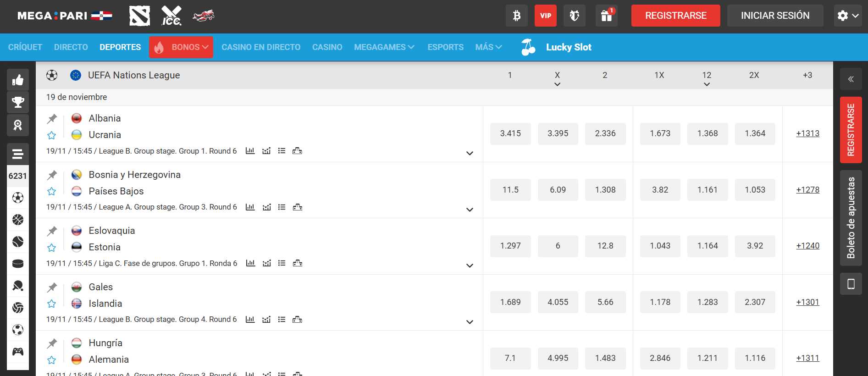This screenshot has width=868, height=376.
Task: Pin the Hungría vs Alemania match
Action: tap(52, 343)
